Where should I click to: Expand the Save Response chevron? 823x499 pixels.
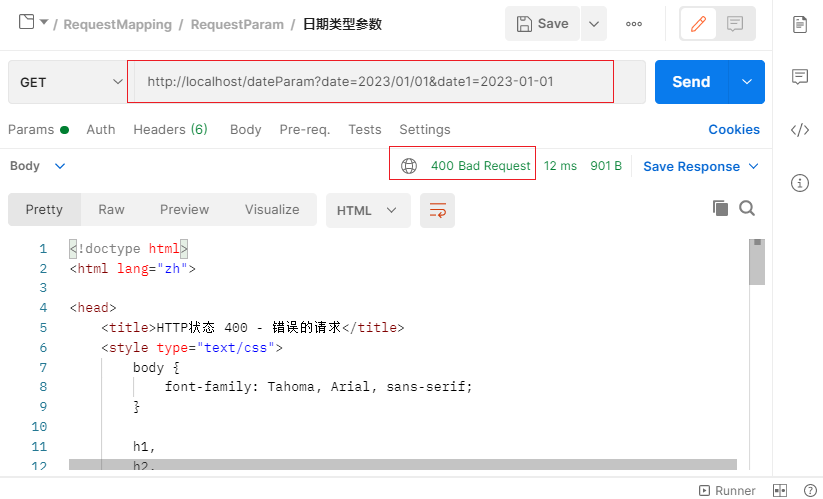[x=754, y=166]
